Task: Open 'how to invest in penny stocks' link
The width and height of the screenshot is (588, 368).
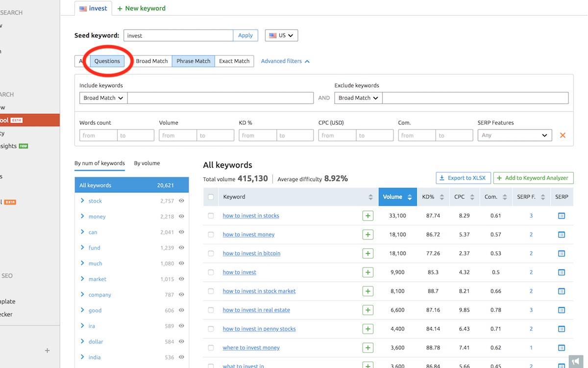Action: [259, 329]
